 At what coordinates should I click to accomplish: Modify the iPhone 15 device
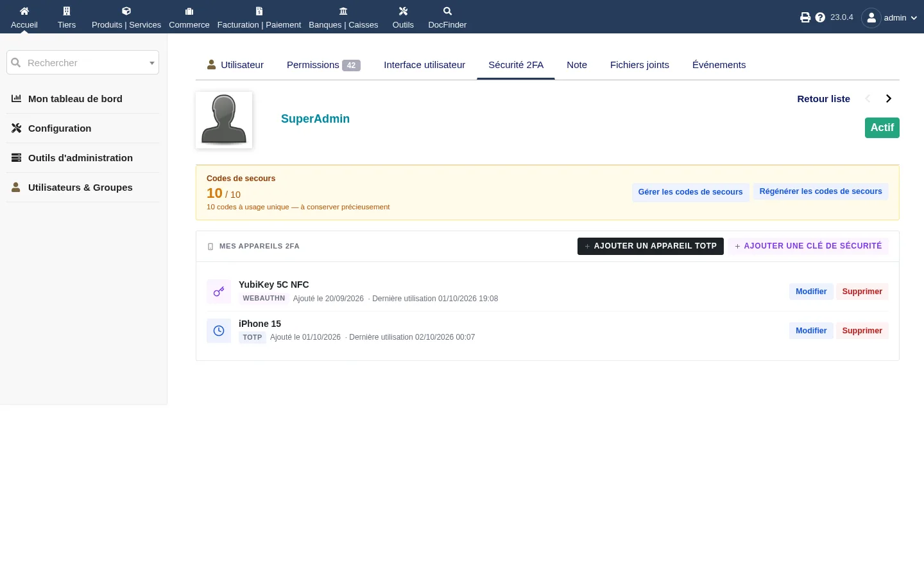pyautogui.click(x=811, y=331)
